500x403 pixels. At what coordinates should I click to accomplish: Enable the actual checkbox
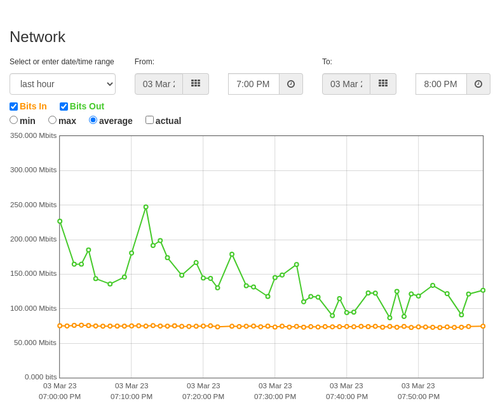[x=150, y=120]
